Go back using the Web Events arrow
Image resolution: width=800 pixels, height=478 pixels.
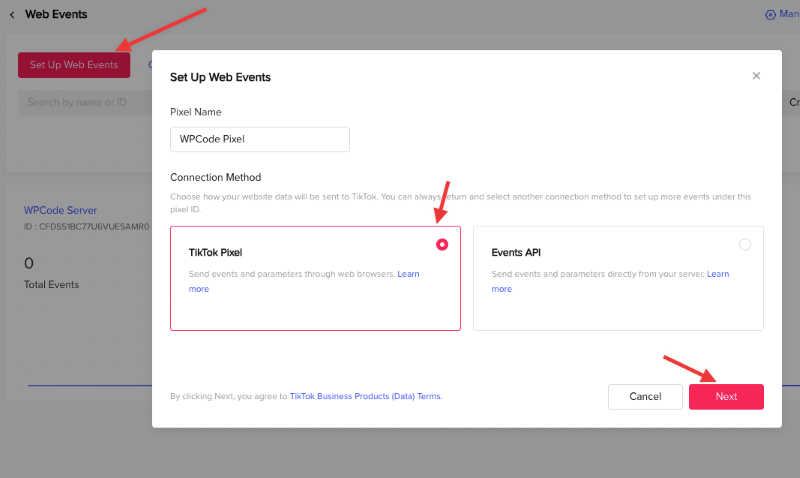12,15
